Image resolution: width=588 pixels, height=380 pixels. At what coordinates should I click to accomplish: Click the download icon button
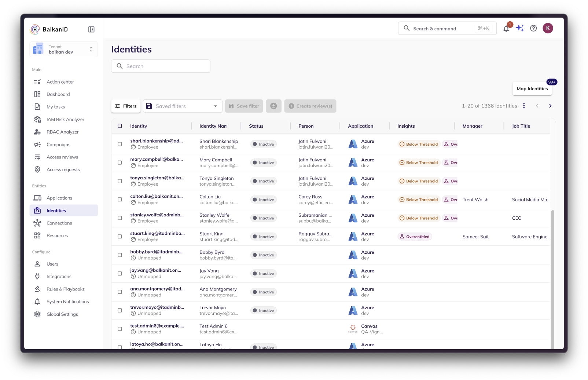pyautogui.click(x=273, y=106)
